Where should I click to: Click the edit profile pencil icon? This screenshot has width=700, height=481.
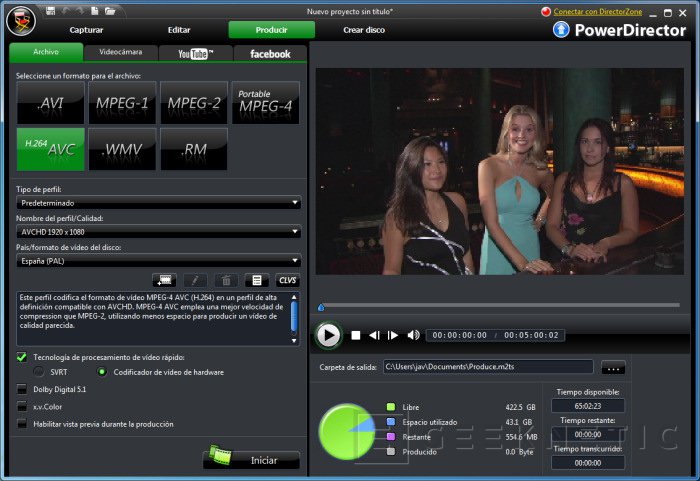click(195, 280)
